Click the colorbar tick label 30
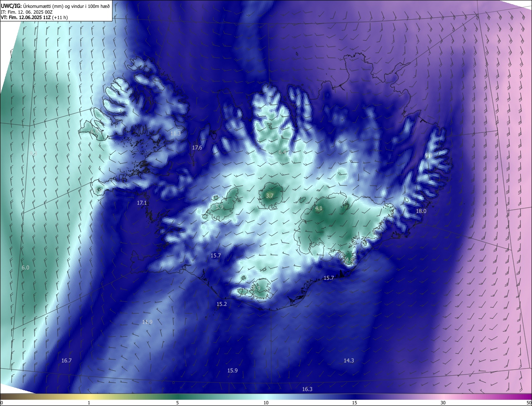This screenshot has height=406, width=532. point(443,403)
